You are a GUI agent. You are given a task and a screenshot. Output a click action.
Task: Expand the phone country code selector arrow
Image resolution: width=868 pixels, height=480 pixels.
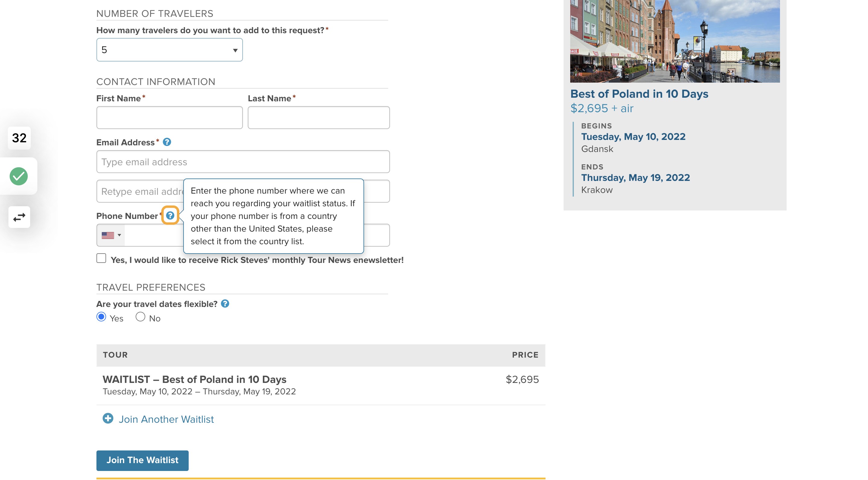click(119, 235)
